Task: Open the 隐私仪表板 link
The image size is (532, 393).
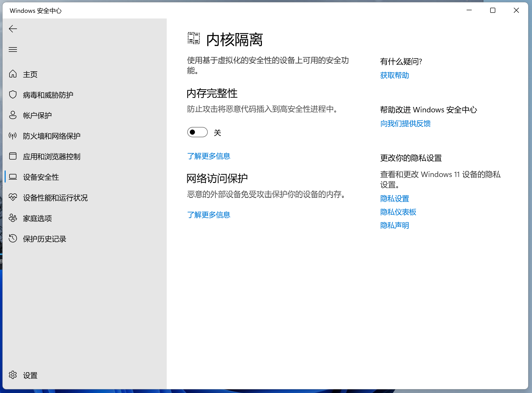Action: pos(398,212)
